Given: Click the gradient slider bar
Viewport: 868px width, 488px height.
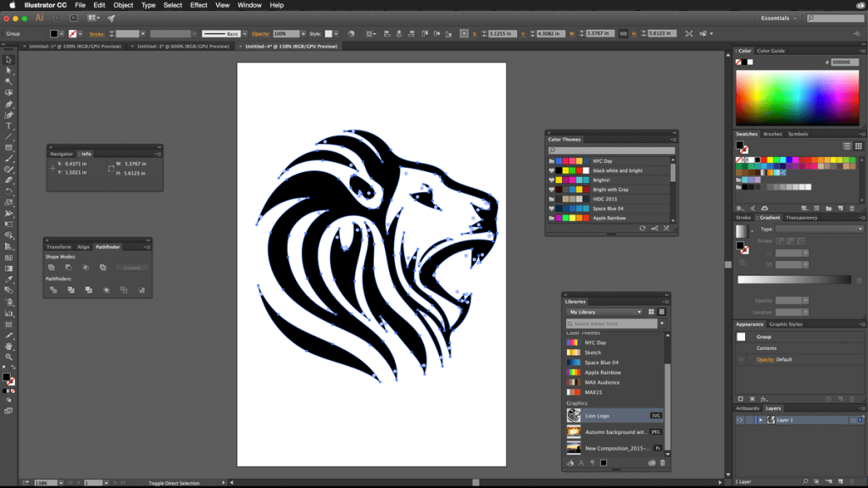Looking at the screenshot, I should [x=794, y=280].
